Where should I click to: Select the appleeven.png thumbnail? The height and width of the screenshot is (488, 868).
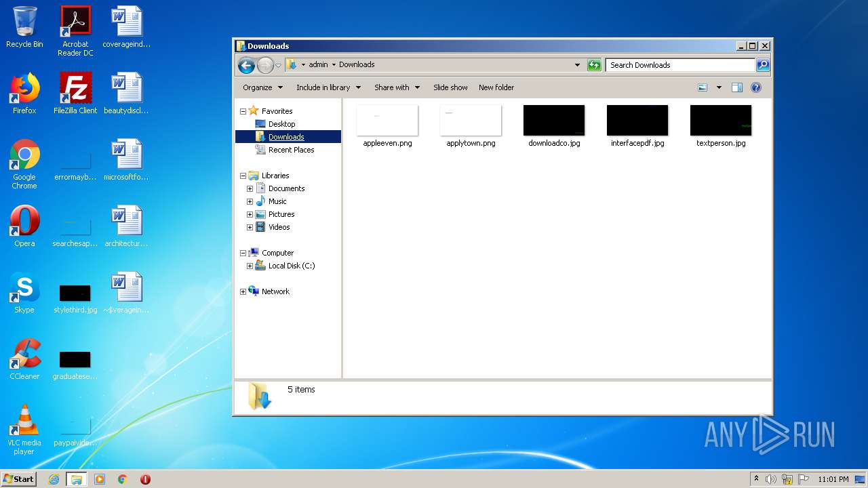[x=387, y=126]
